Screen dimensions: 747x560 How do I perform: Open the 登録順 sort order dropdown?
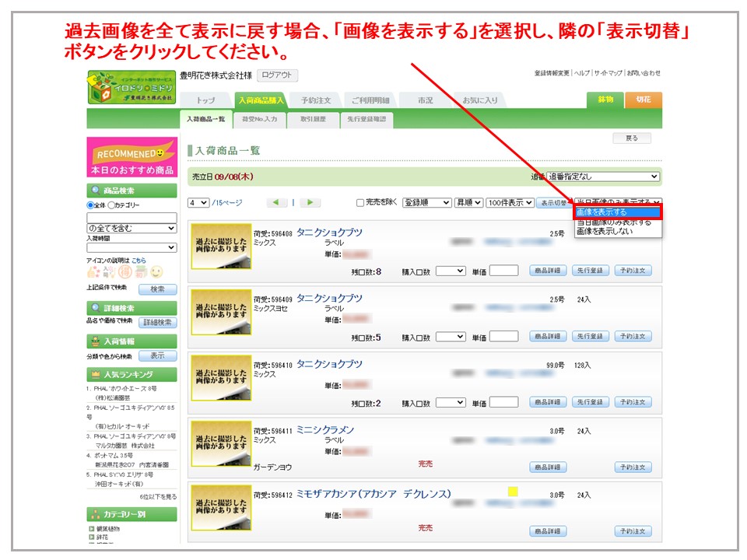coord(426,203)
